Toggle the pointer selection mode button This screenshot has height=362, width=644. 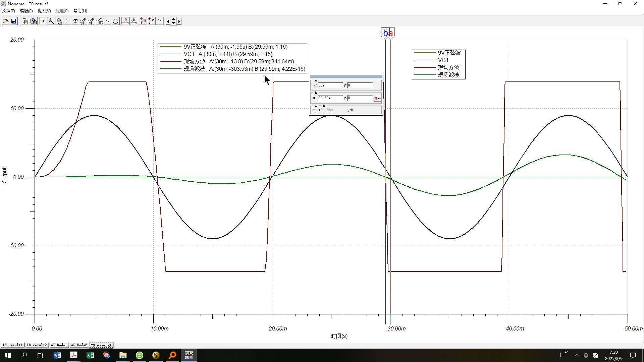(x=43, y=21)
